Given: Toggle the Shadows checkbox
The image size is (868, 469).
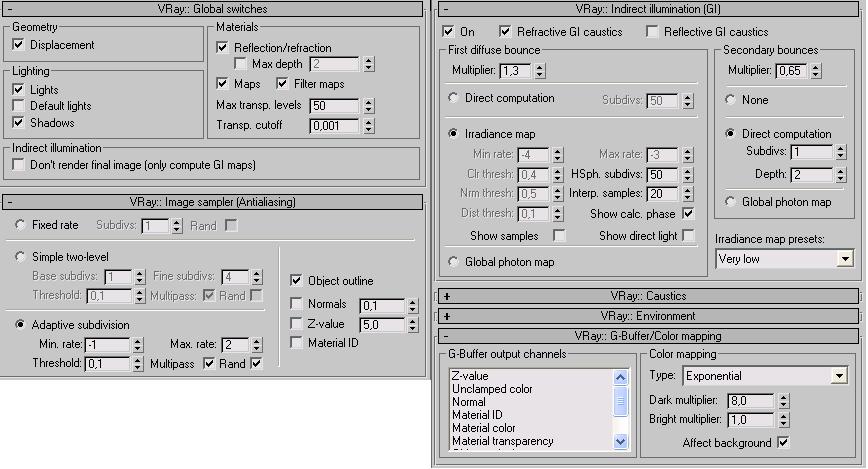Looking at the screenshot, I should pyautogui.click(x=18, y=122).
